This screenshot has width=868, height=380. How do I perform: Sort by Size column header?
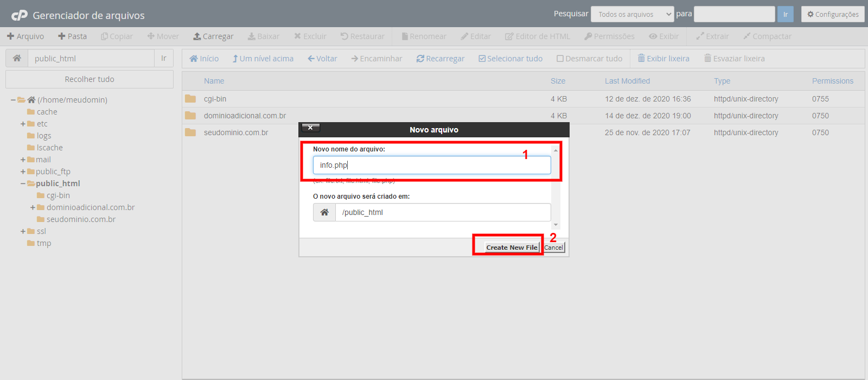tap(558, 81)
